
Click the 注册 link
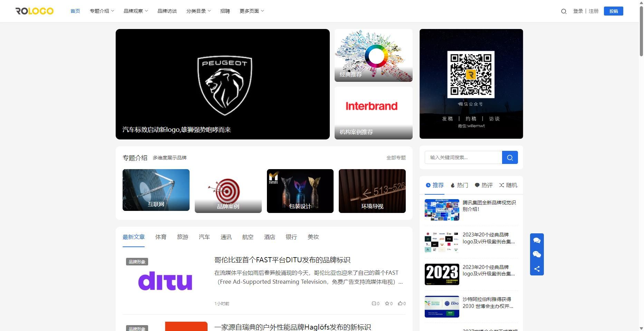[594, 11]
